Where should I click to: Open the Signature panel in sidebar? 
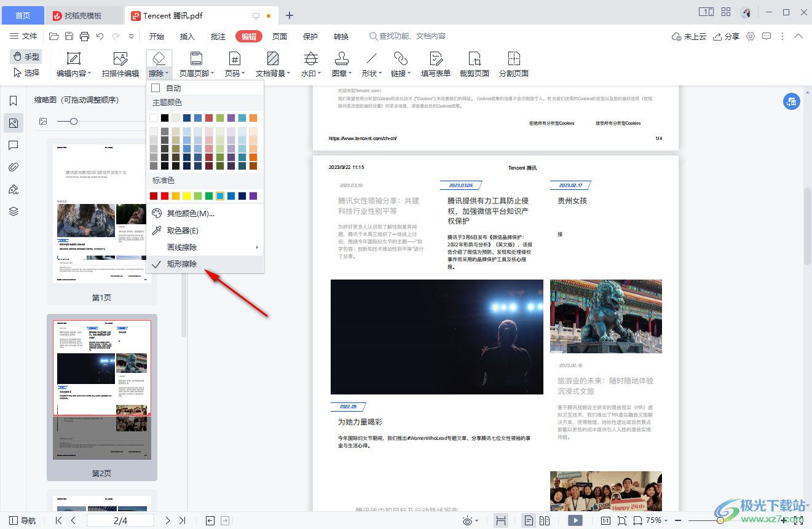coord(14,189)
